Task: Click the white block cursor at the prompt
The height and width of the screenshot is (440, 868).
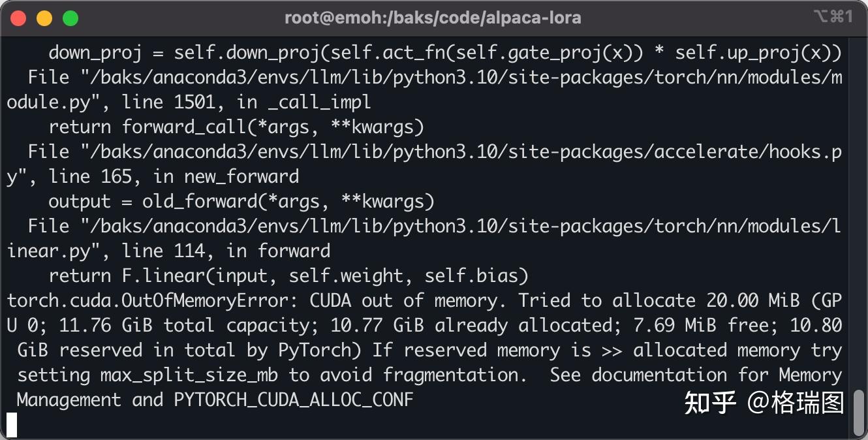Action: [12, 424]
